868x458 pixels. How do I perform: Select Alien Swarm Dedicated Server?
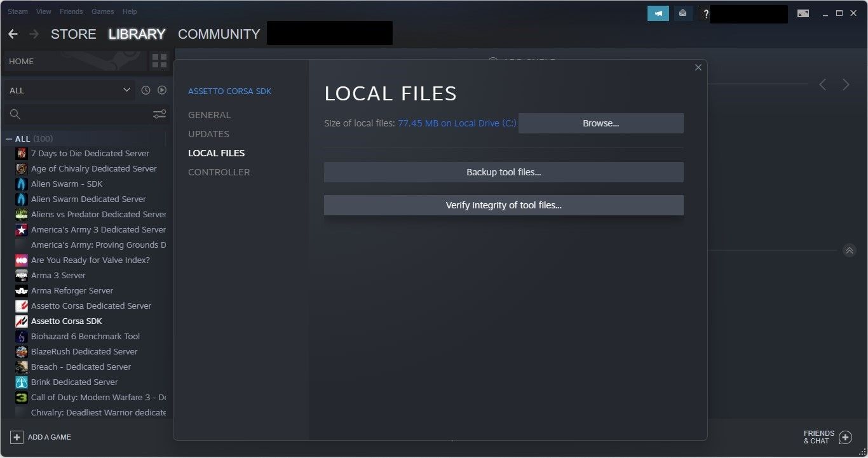(x=89, y=199)
